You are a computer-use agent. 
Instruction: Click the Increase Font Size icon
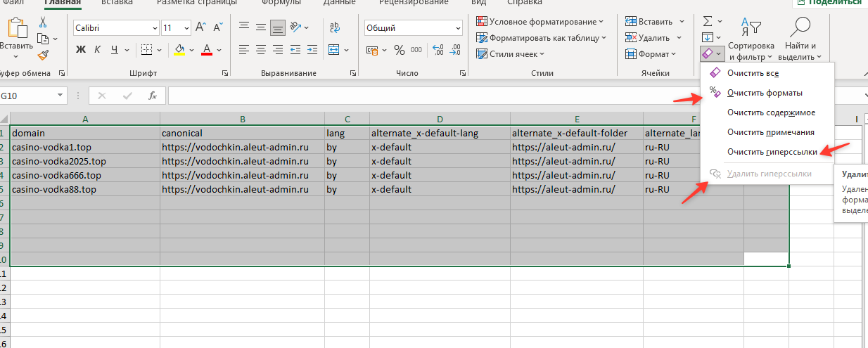pyautogui.click(x=200, y=28)
